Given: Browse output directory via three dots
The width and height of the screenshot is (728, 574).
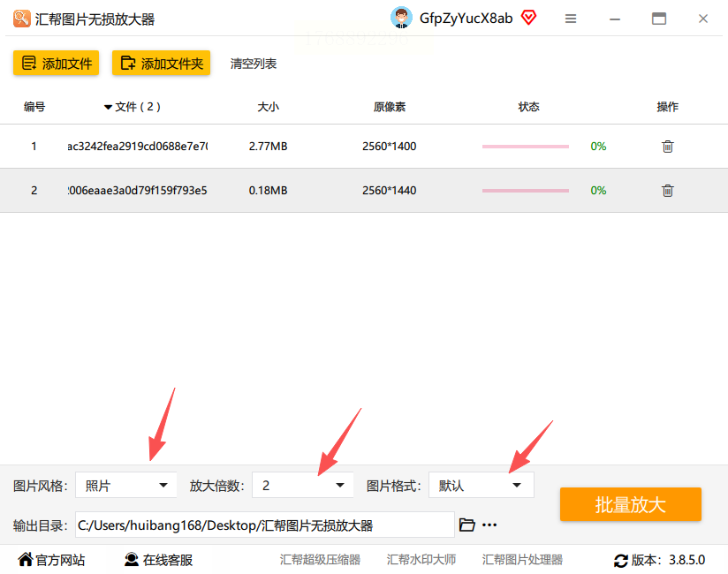Looking at the screenshot, I should [489, 525].
